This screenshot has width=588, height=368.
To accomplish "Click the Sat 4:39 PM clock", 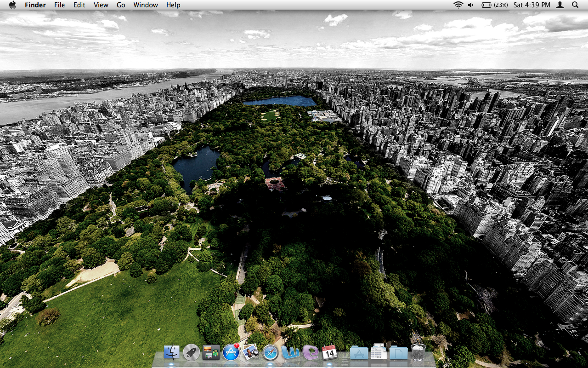I will point(531,5).
